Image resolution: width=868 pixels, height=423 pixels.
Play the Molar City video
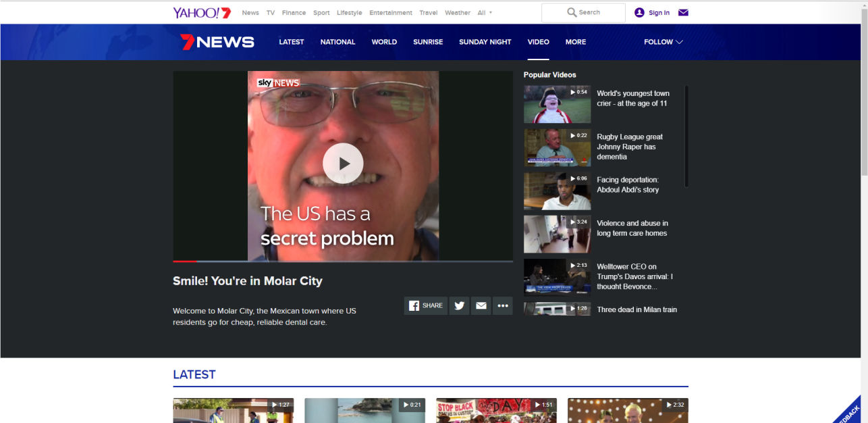(343, 164)
